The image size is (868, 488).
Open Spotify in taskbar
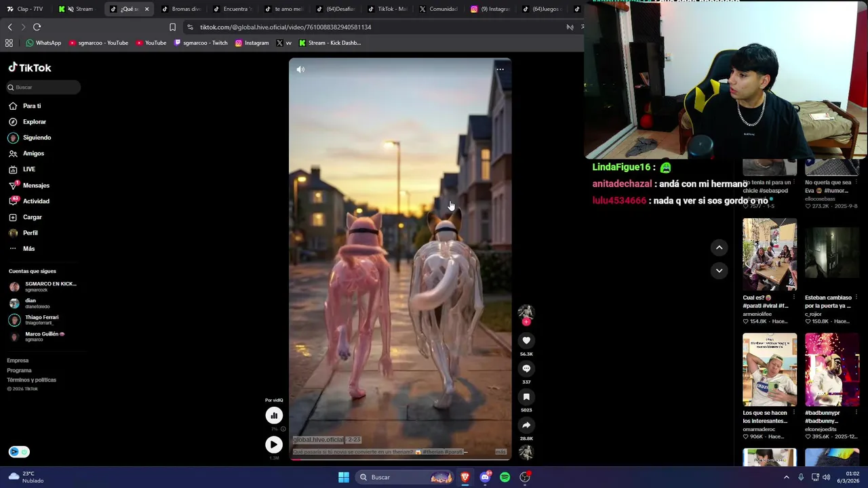(x=505, y=477)
